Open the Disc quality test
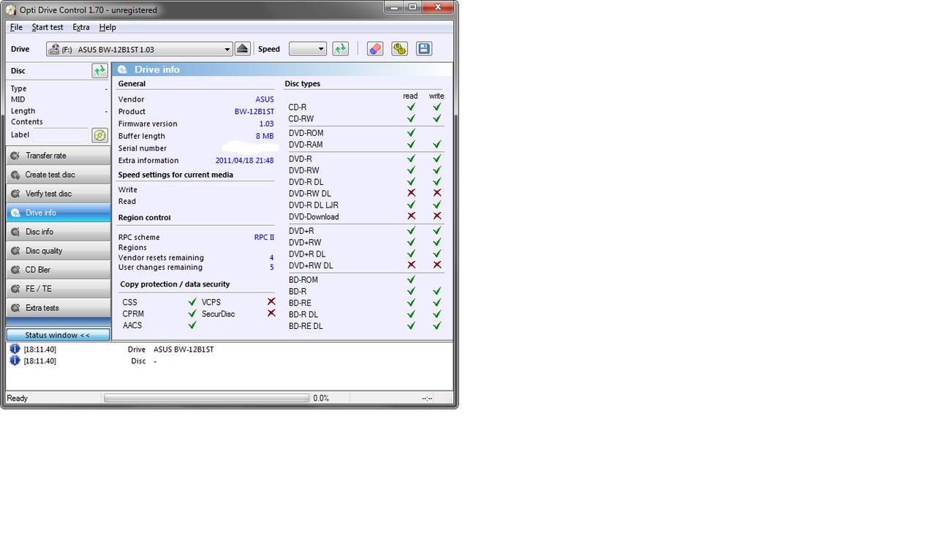 point(58,251)
